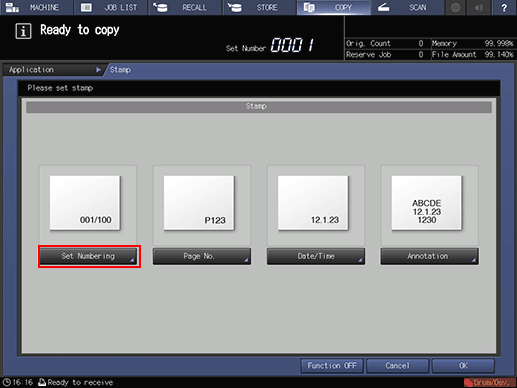Viewport: 517px width, 388px height.
Task: Click the Application breadcrumb
Action: (53, 70)
